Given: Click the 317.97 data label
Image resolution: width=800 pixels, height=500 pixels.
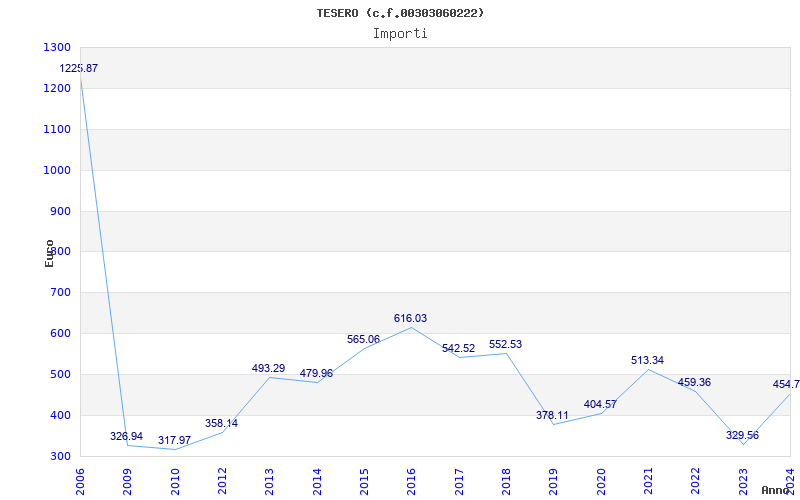Looking at the screenshot, I should tap(174, 440).
